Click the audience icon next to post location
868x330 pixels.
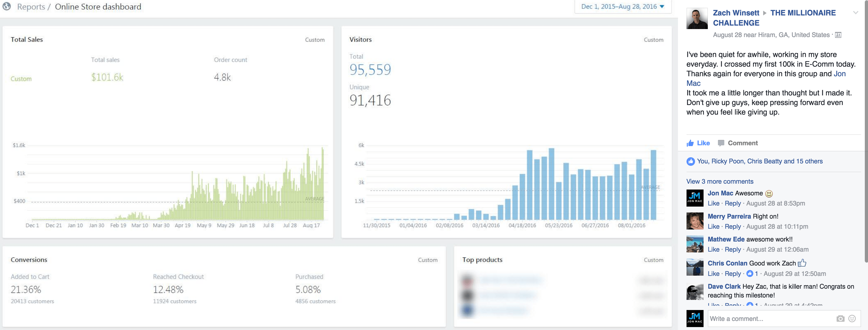tap(838, 35)
